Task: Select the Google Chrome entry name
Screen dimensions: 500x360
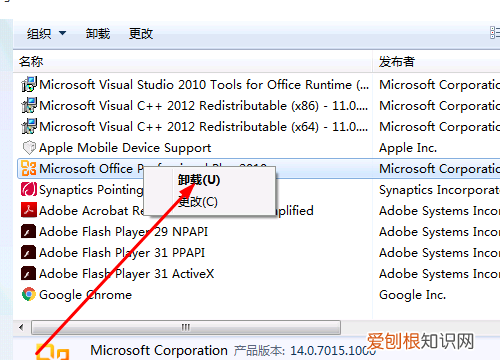Action: point(85,295)
